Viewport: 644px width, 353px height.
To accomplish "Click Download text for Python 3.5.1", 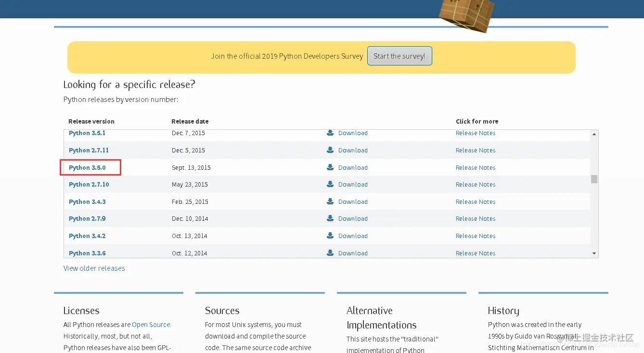I will pos(353,133).
